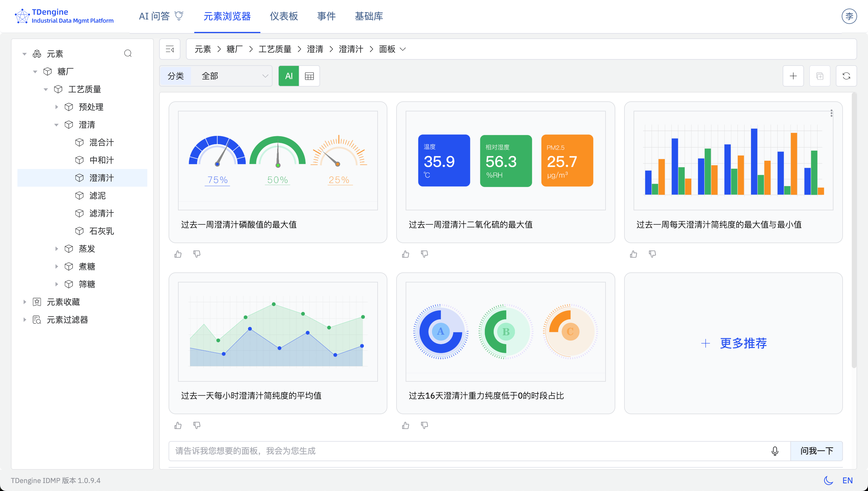Screen dimensions: 868x491
Task: Click the copy/duplicate panel icon
Action: click(820, 76)
